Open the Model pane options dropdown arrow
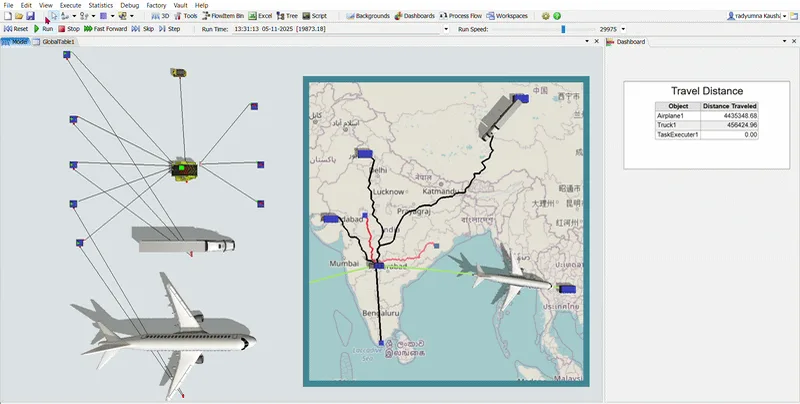 587,41
